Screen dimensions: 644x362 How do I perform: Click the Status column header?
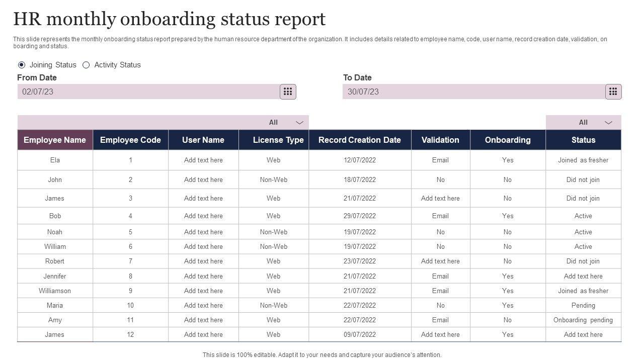(x=583, y=140)
